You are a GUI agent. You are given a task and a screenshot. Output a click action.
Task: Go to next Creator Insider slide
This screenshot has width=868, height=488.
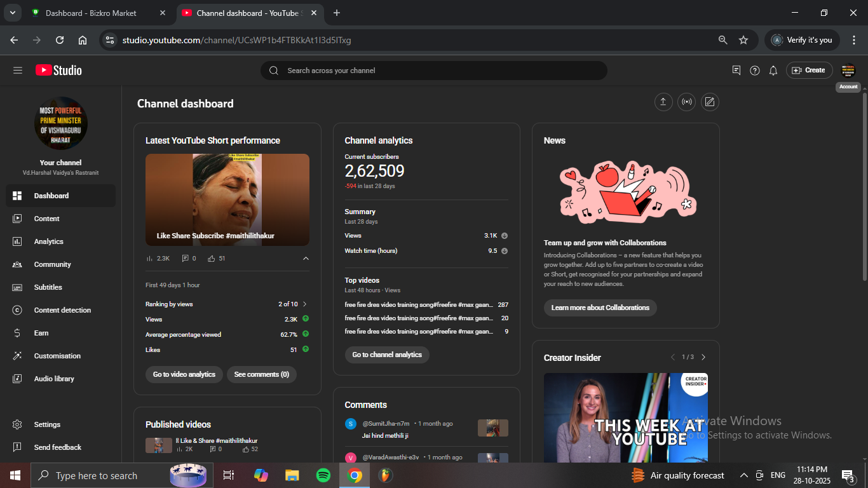pos(703,357)
